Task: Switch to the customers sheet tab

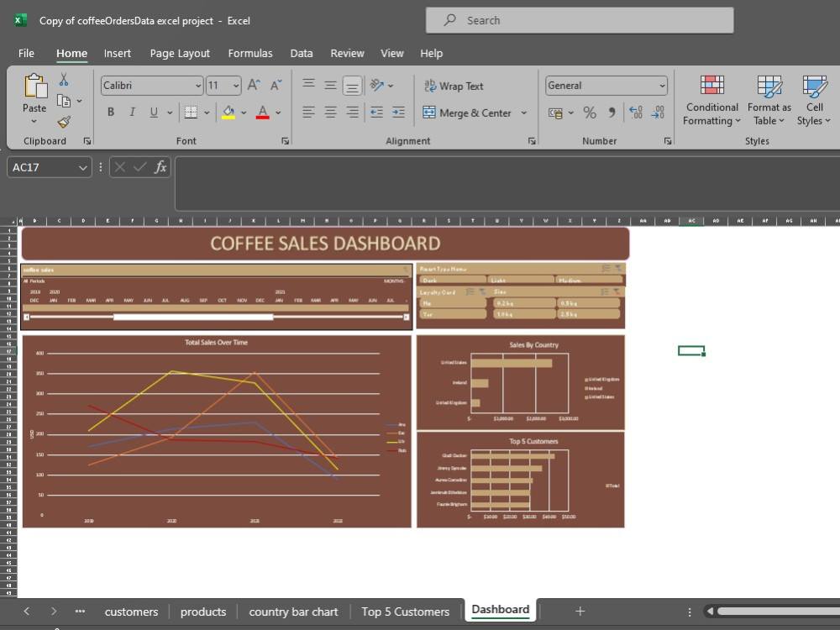Action: (x=131, y=612)
